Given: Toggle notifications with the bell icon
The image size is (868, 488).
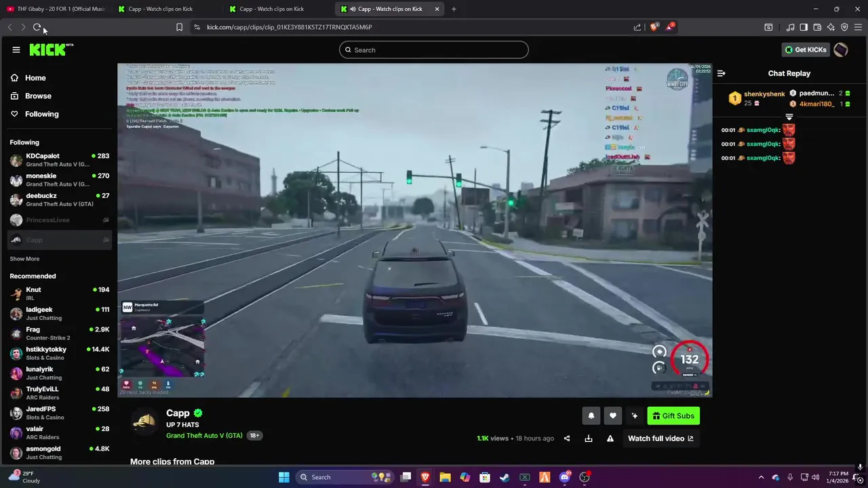Looking at the screenshot, I should pos(591,416).
